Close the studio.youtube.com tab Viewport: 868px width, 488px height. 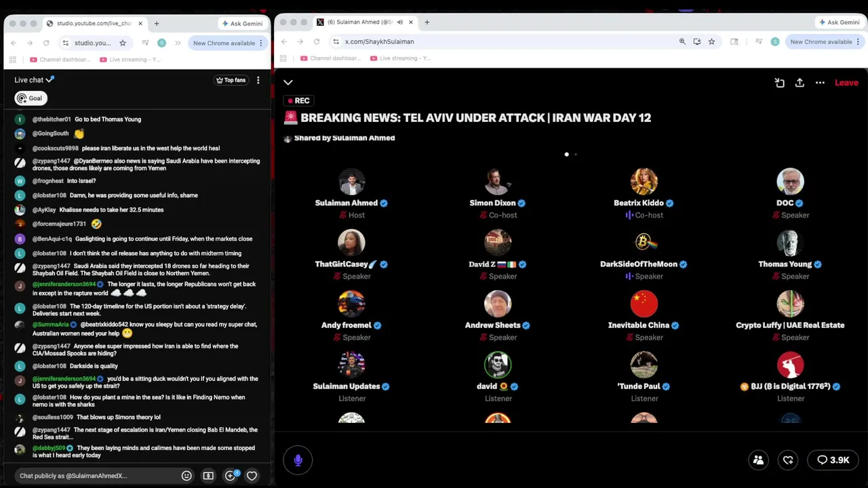point(140,23)
